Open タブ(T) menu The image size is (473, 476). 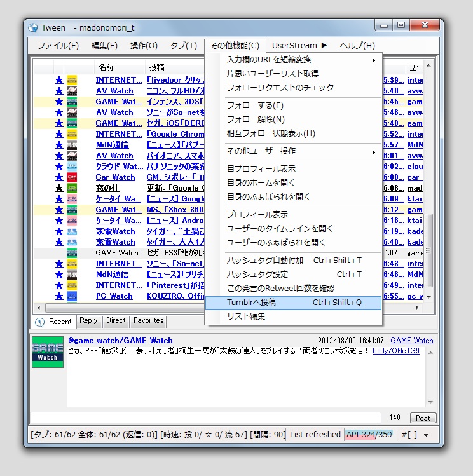[x=183, y=46]
